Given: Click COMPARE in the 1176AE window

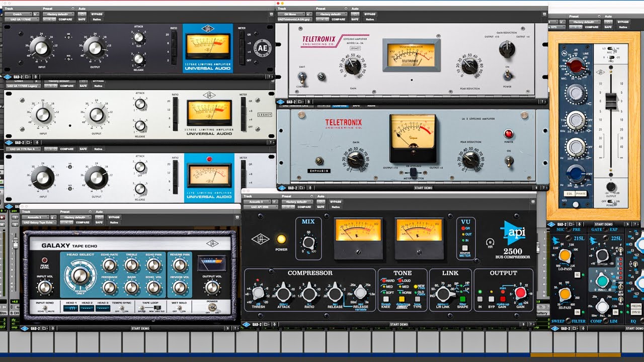Looking at the screenshot, I should point(65,19).
